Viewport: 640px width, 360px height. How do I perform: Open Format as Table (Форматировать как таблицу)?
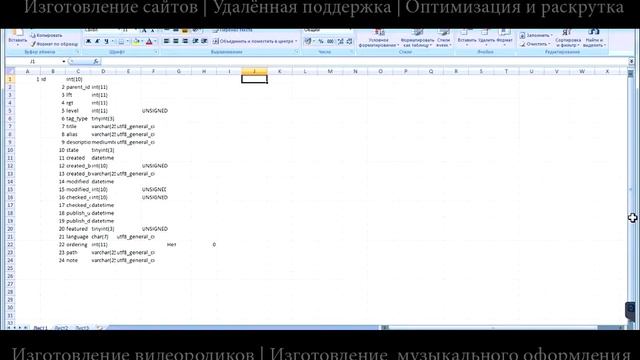(418, 38)
